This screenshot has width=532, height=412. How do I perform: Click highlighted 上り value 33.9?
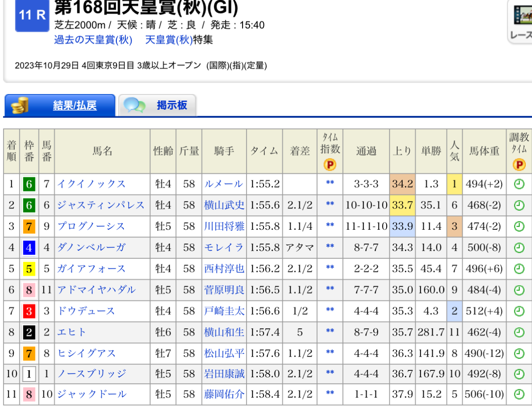click(x=402, y=226)
